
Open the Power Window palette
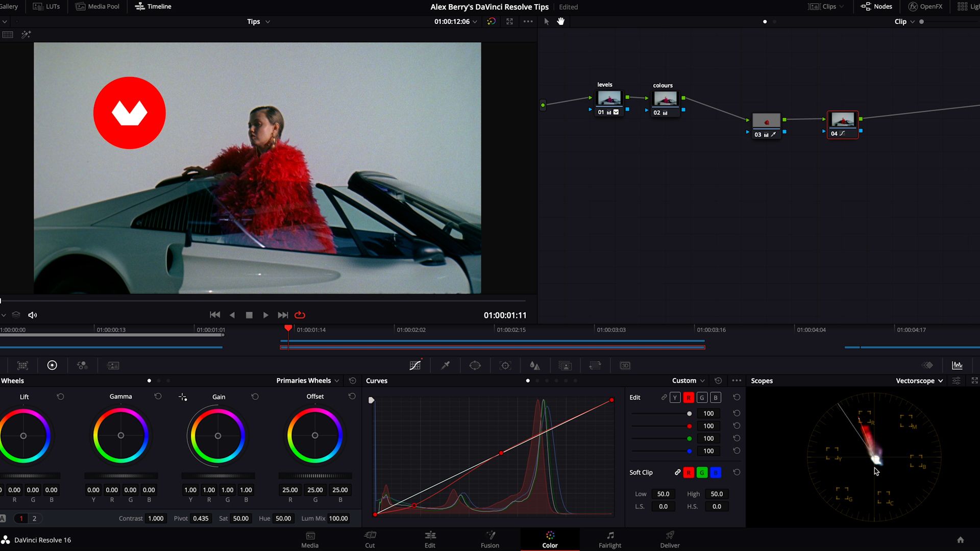pyautogui.click(x=475, y=365)
